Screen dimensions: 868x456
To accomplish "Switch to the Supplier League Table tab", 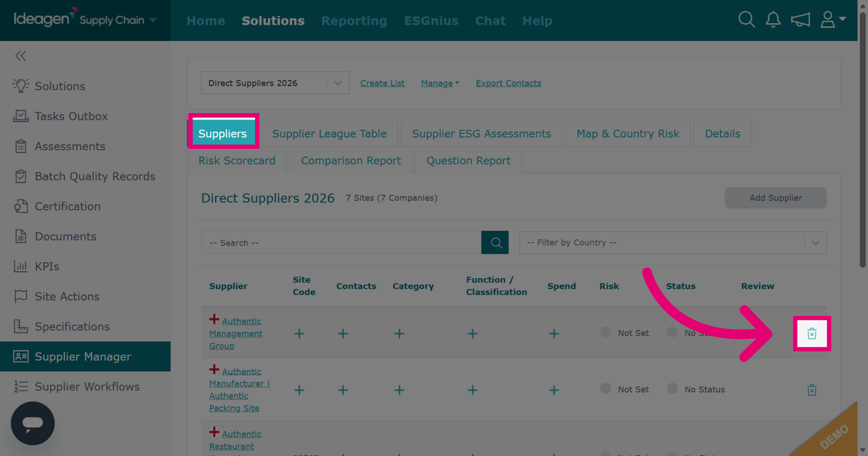I will click(x=329, y=133).
